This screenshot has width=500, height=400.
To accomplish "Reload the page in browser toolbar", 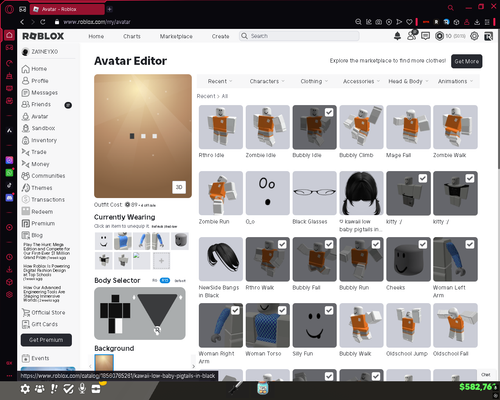I will [x=43, y=22].
